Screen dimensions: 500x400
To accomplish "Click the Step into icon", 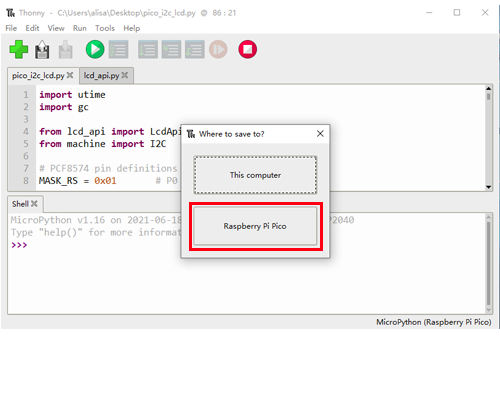I will 171,49.
